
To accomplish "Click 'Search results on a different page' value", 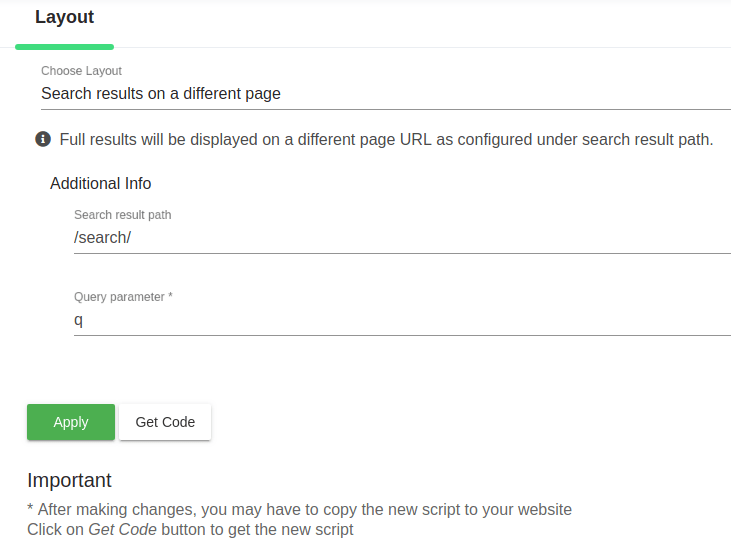I will click(161, 94).
